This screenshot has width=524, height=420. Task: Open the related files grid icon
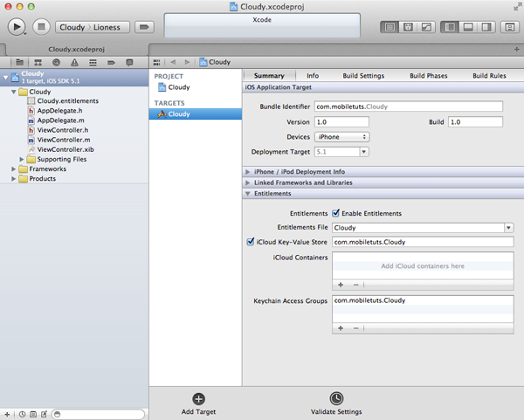[x=156, y=63]
